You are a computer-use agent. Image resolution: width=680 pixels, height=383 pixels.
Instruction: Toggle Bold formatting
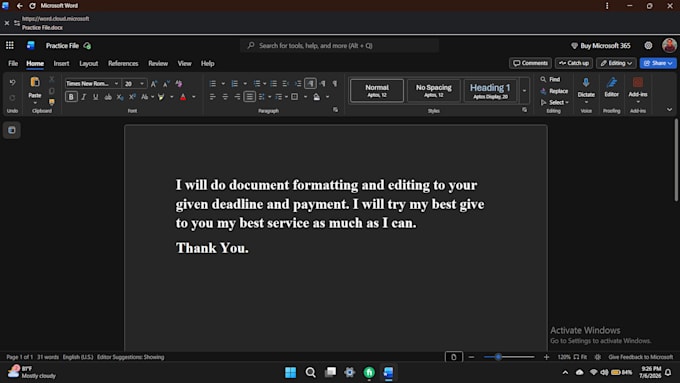[x=71, y=97]
